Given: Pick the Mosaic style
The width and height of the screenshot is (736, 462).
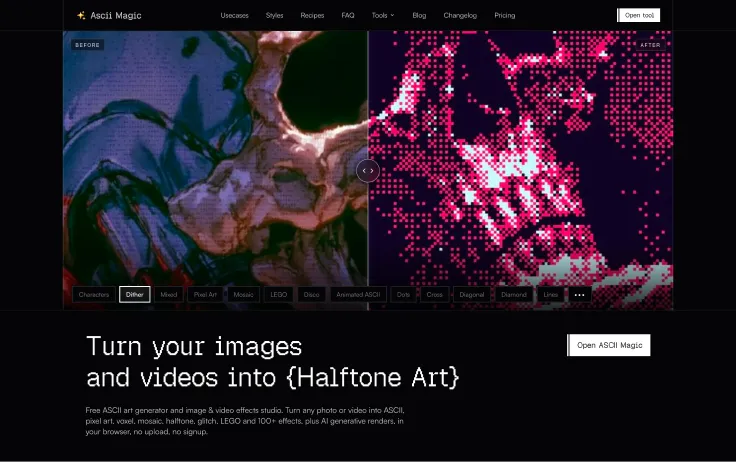Looking at the screenshot, I should point(243,295).
